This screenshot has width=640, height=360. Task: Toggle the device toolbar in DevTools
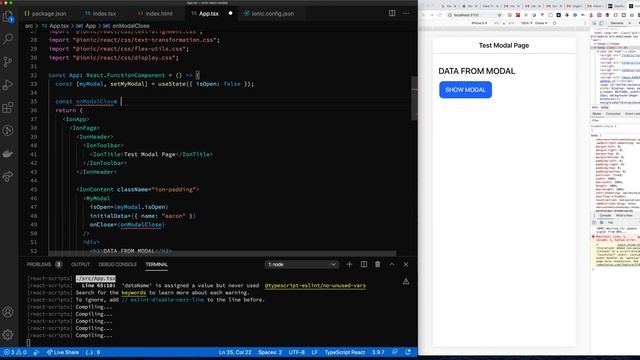pos(601,23)
